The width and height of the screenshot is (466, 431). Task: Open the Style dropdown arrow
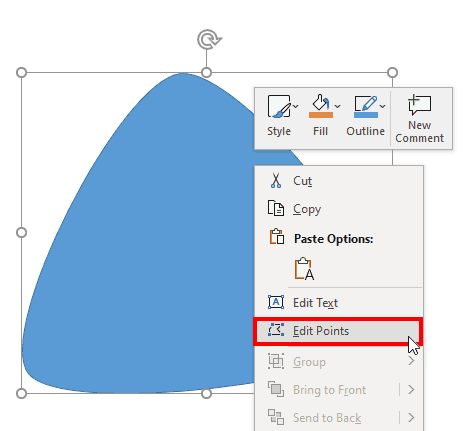click(296, 106)
